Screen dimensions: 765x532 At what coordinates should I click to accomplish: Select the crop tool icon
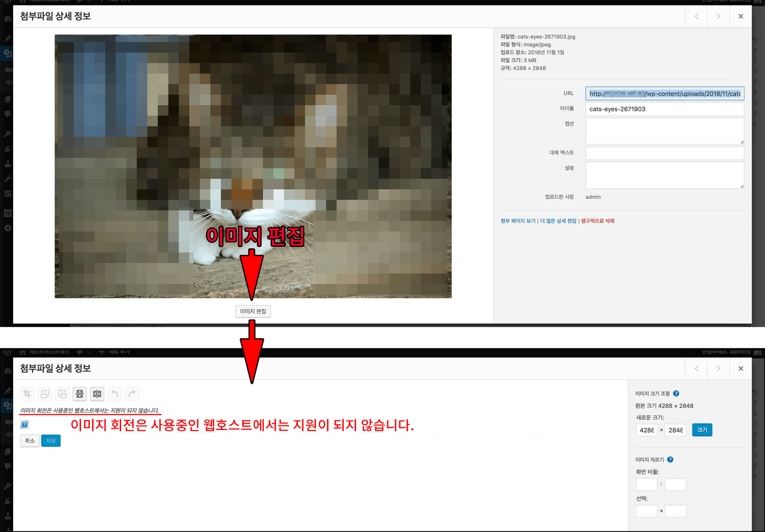click(27, 394)
